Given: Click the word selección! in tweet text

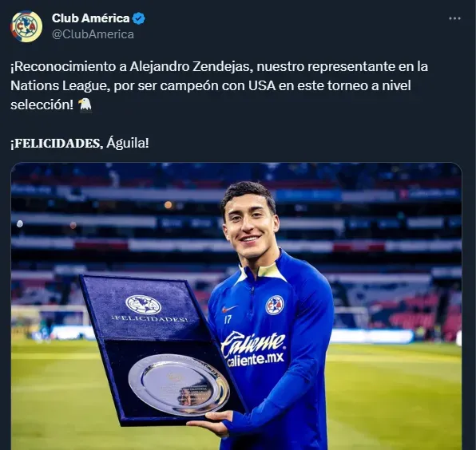Looking at the screenshot, I should click(42, 105).
